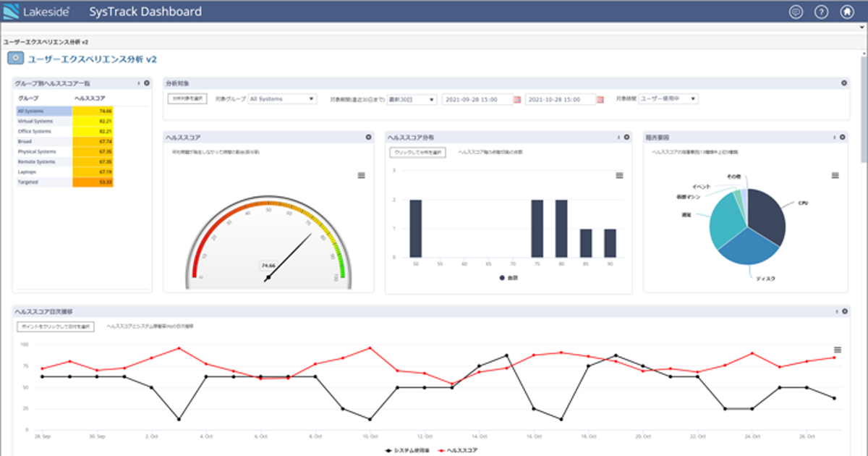Open calendar picker beside the 2021-10-28 end date
Image resolution: width=868 pixels, height=456 pixels.
coord(599,99)
